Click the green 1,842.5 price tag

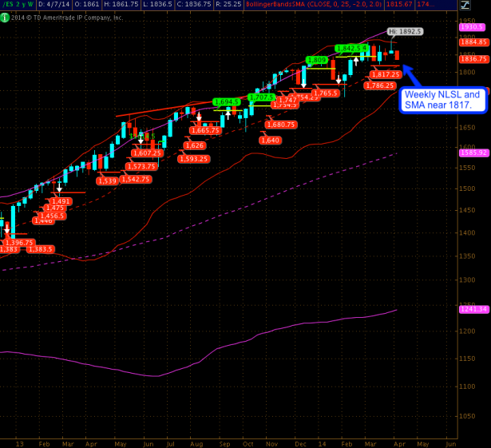point(351,49)
